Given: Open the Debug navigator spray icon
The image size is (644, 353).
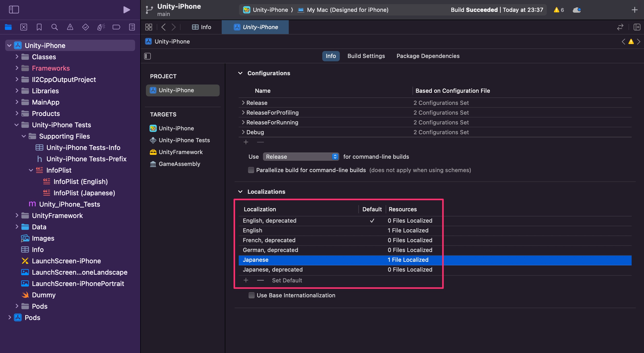Looking at the screenshot, I should 101,27.
